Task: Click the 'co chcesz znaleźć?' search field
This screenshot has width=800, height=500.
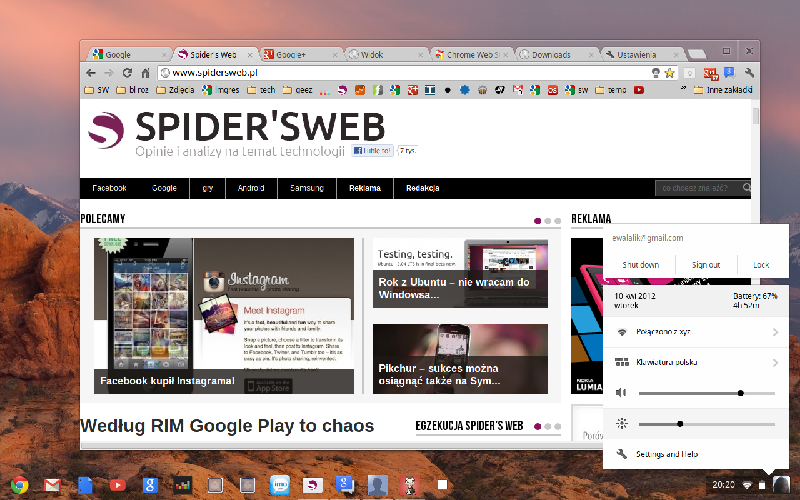Action: pyautogui.click(x=697, y=188)
